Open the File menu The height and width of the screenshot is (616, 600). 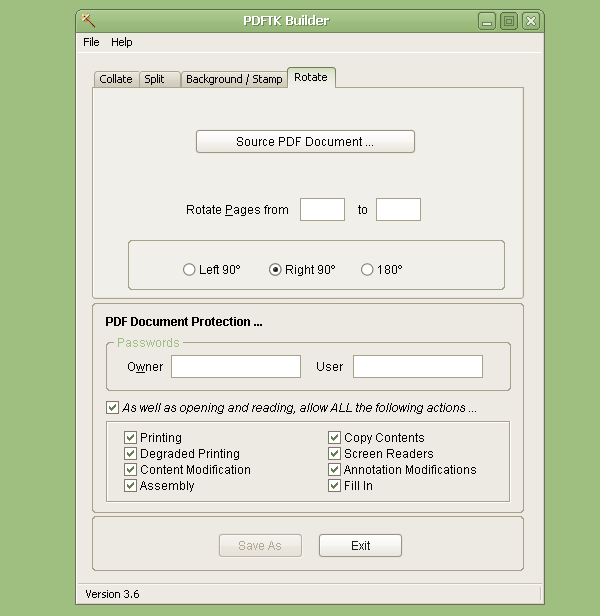click(91, 42)
